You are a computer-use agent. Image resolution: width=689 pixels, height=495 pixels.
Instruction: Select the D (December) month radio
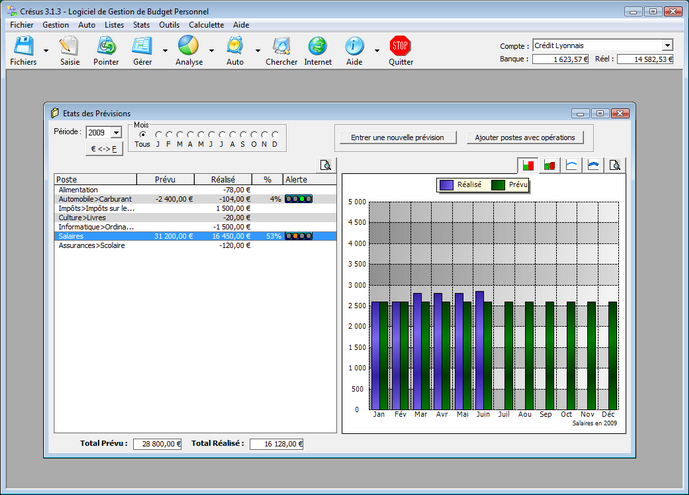[x=275, y=134]
